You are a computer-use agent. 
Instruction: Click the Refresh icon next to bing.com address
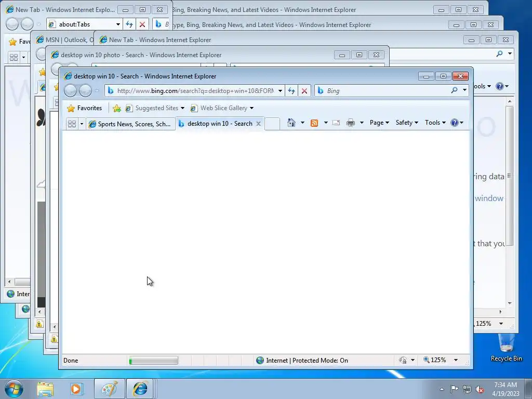(x=291, y=90)
